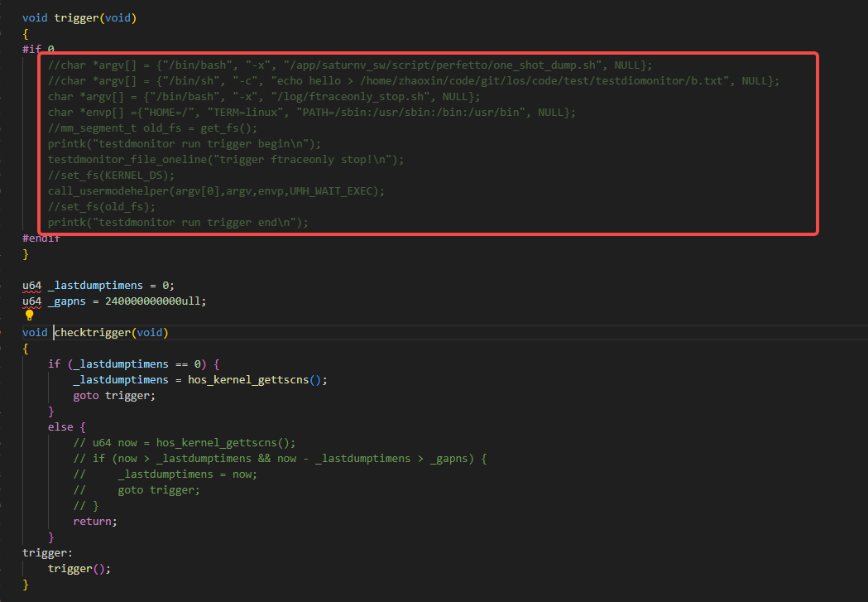This screenshot has height=602, width=868.
Task: Click the printk 'run trigger begin' line
Action: (x=185, y=144)
